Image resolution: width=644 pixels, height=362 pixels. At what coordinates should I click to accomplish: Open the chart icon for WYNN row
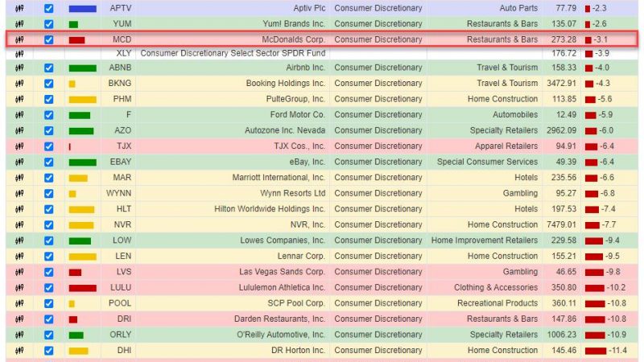coord(19,193)
